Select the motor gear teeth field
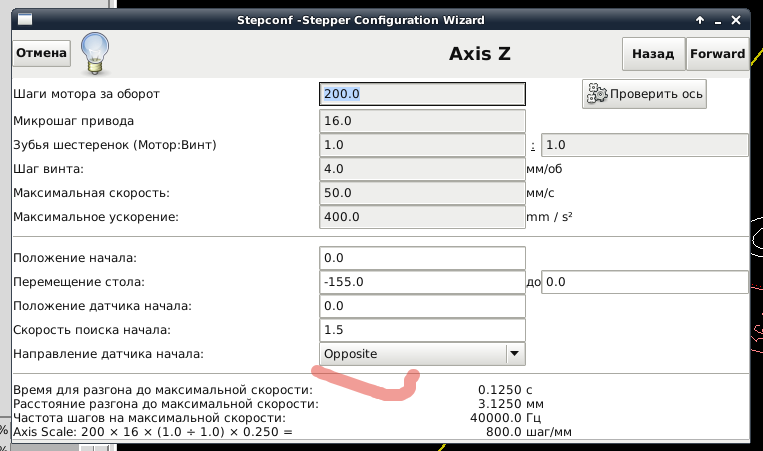Viewport: 763px width, 451px height. [422, 145]
